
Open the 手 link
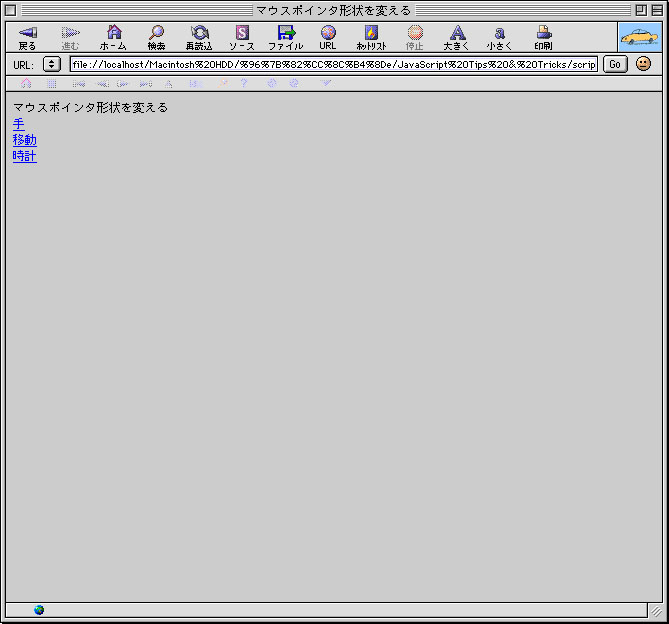[x=19, y=124]
